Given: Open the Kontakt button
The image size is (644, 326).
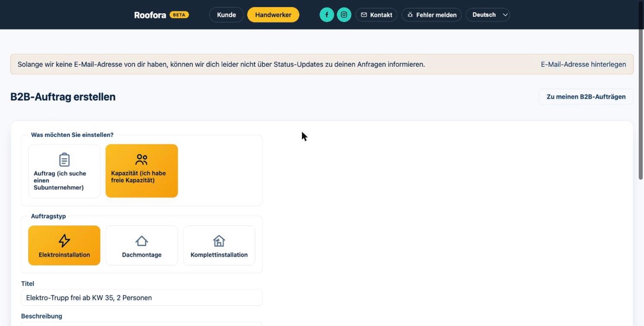Looking at the screenshot, I should click(x=376, y=15).
